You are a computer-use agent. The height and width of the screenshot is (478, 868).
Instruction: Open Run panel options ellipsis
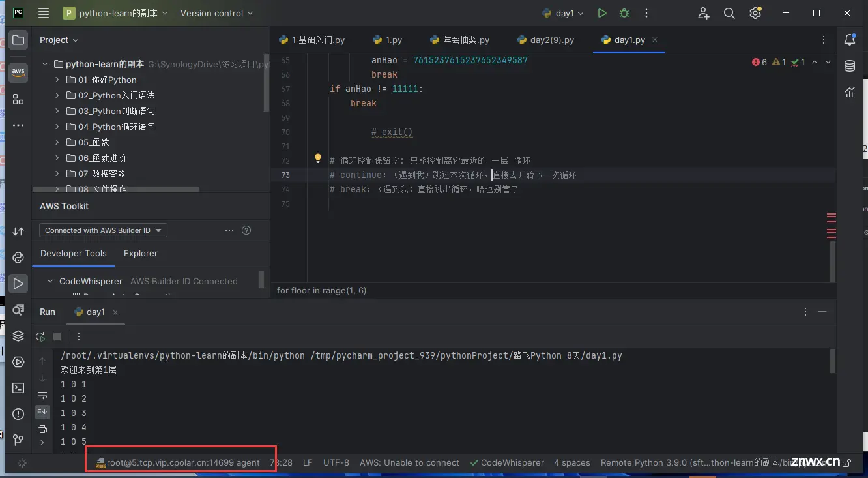[x=805, y=312]
